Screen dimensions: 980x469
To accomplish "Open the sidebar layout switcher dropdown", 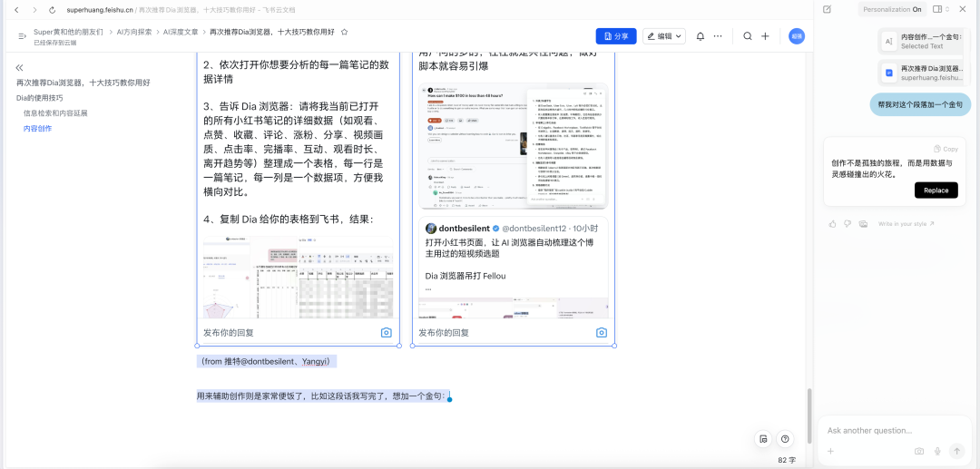I will (x=941, y=9).
